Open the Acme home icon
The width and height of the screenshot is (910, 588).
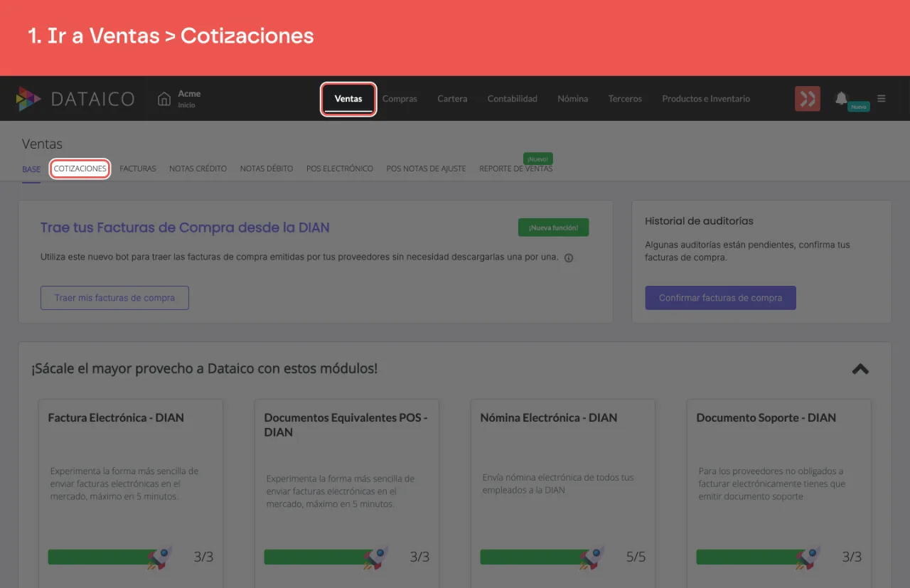pos(164,99)
